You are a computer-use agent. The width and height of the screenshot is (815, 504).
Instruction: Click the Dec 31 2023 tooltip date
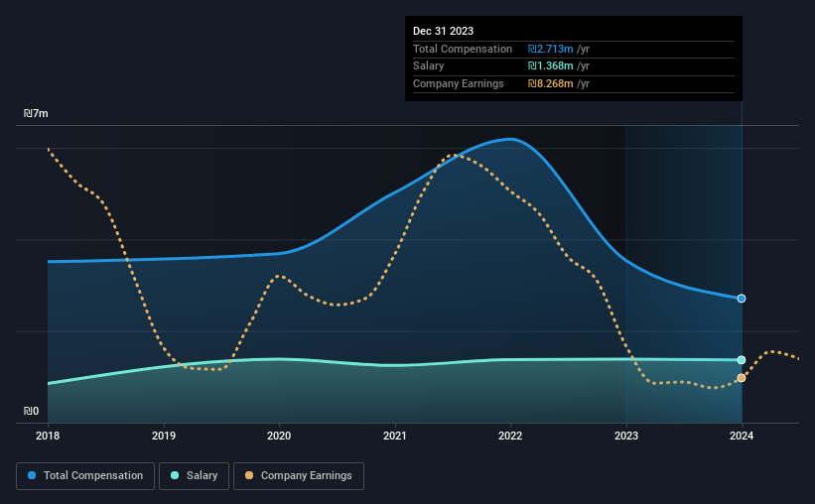(444, 31)
